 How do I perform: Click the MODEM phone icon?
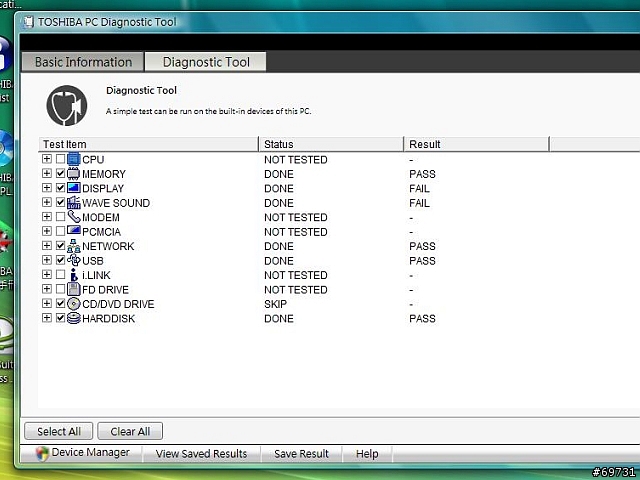click(x=73, y=217)
